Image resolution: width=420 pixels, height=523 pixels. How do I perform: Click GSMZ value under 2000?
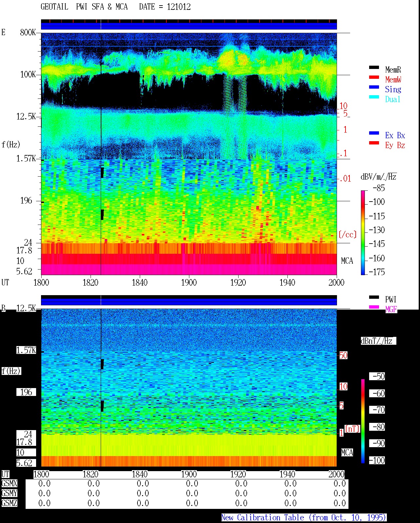[340, 503]
